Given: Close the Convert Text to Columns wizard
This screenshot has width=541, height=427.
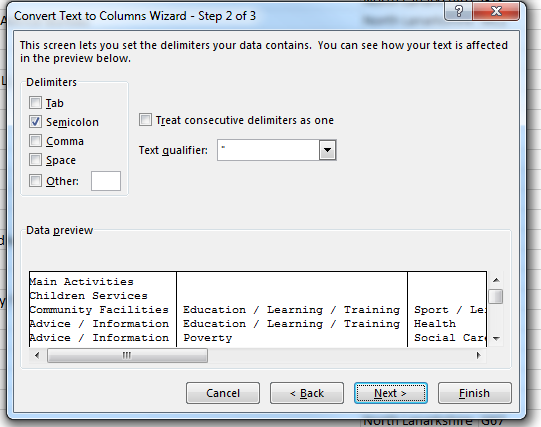Looking at the screenshot, I should [x=496, y=12].
